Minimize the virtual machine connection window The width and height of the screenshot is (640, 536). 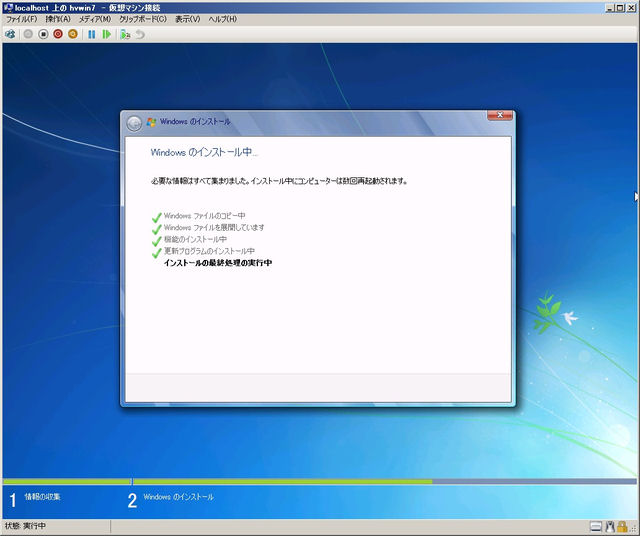[610, 8]
